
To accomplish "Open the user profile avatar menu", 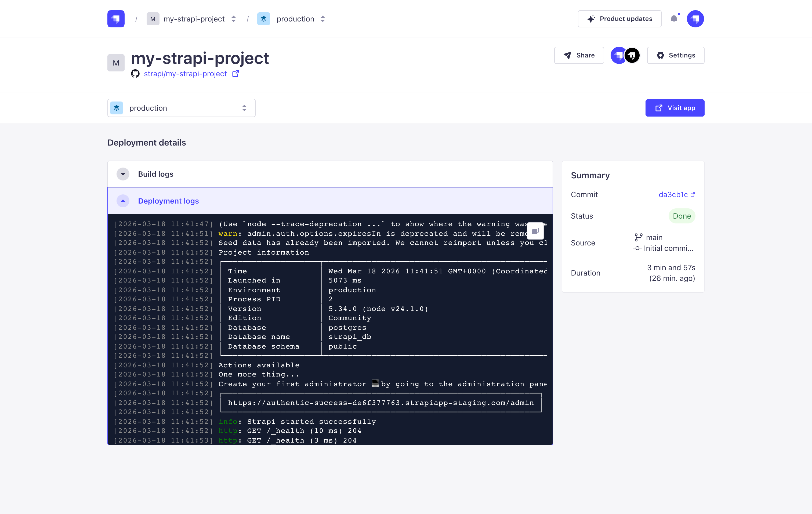I will 695,19.
